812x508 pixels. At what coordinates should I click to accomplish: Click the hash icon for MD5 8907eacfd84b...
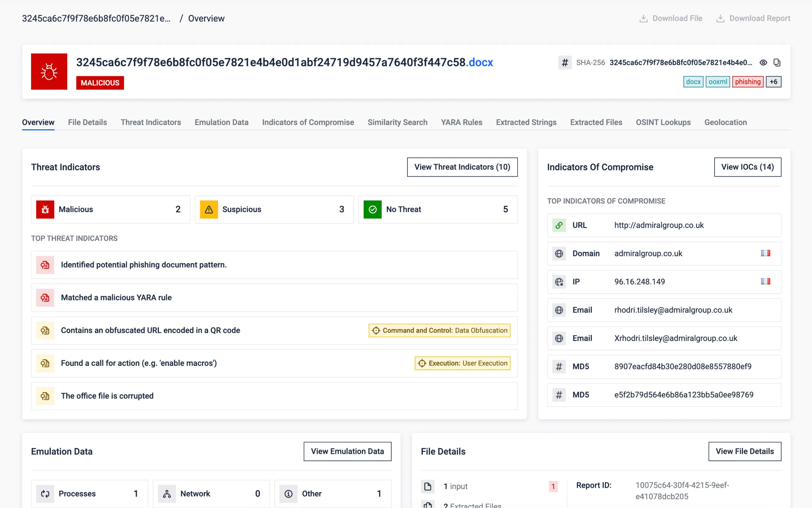pyautogui.click(x=559, y=366)
